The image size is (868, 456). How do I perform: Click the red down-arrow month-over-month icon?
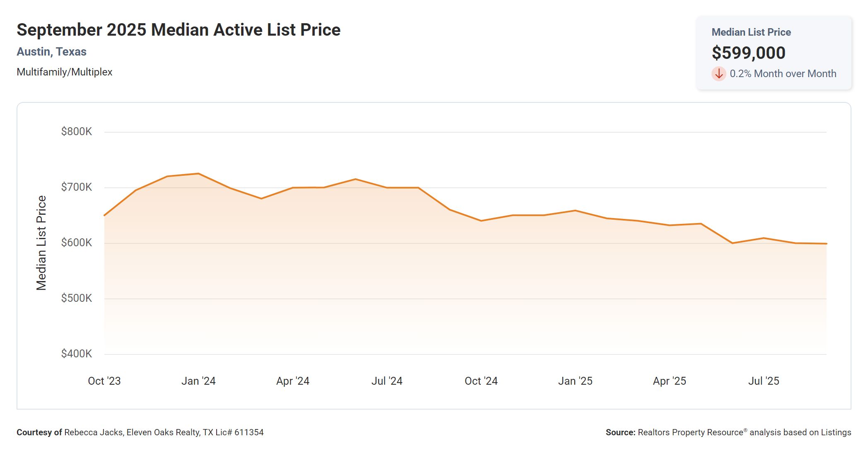point(719,74)
